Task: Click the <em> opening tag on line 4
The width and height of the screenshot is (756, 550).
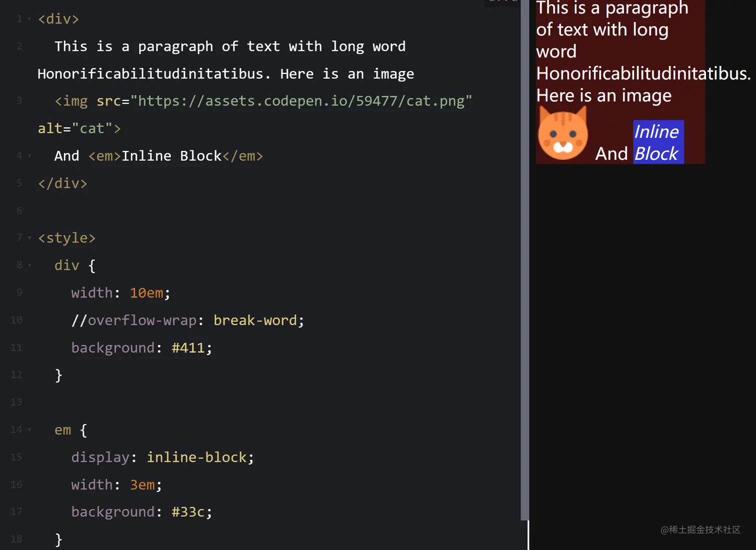Action: (104, 156)
